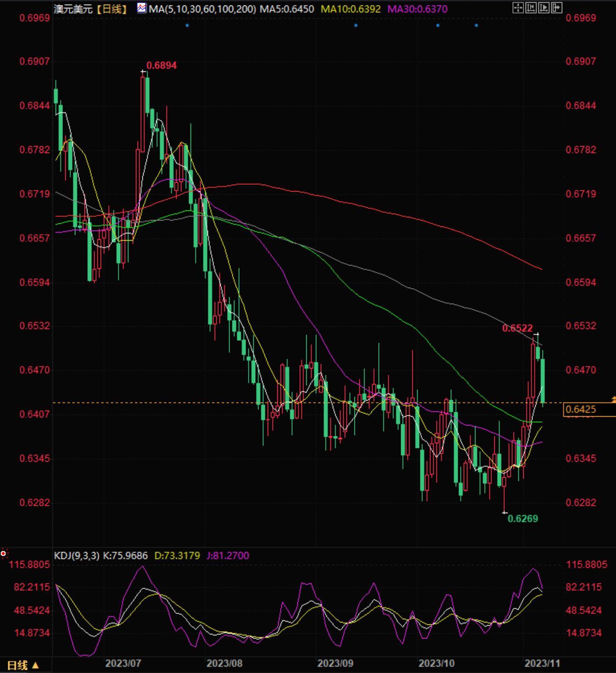Open the 日线 period selector at bottom left
This screenshot has height=673, width=616.
23,665
